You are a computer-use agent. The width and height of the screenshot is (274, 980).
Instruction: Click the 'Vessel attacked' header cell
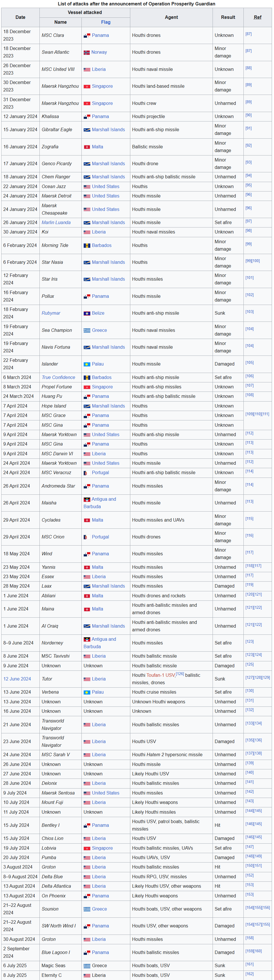(85, 13)
